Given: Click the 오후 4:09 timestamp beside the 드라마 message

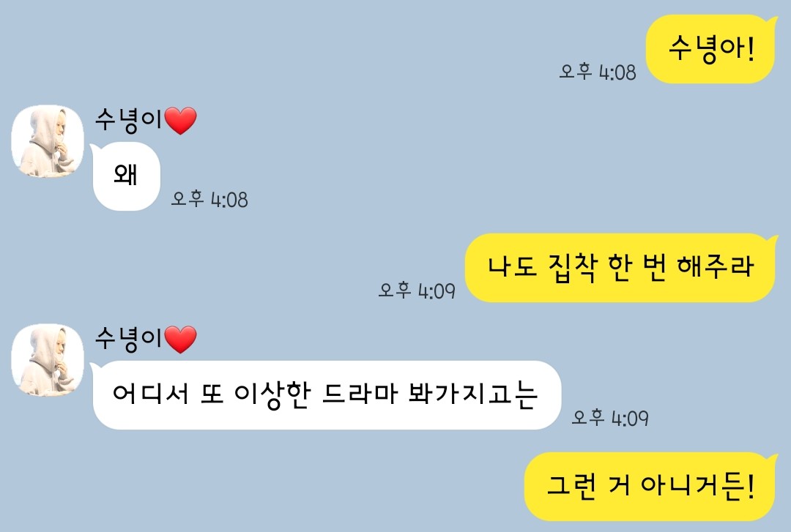Looking at the screenshot, I should [x=610, y=418].
